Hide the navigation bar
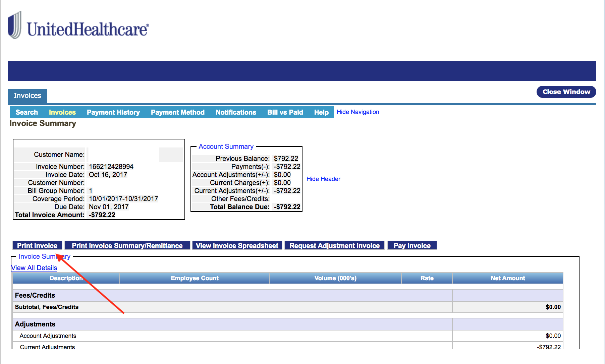Viewport: 605px width, 364px height. pos(357,112)
